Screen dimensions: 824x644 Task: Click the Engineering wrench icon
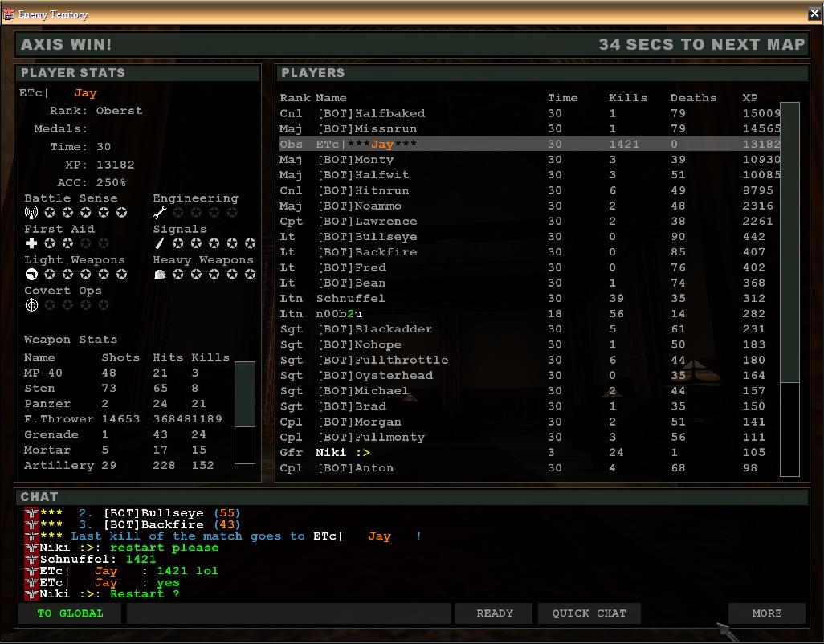160,213
